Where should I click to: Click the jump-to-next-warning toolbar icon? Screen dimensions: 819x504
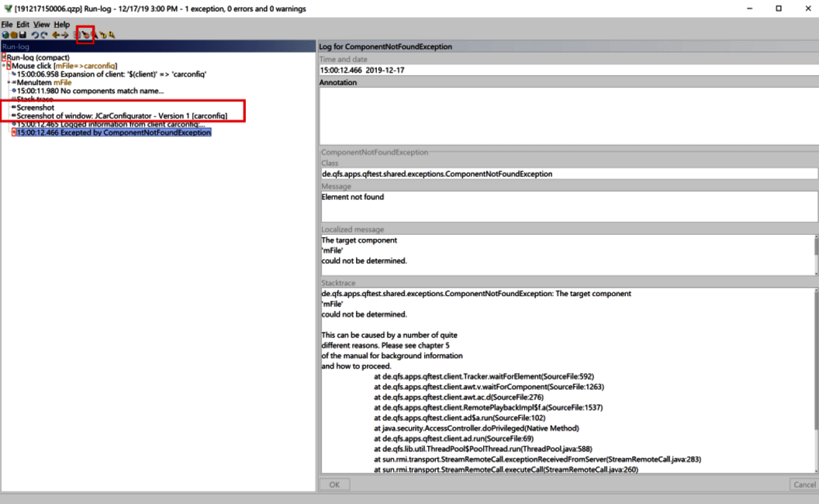click(x=111, y=35)
